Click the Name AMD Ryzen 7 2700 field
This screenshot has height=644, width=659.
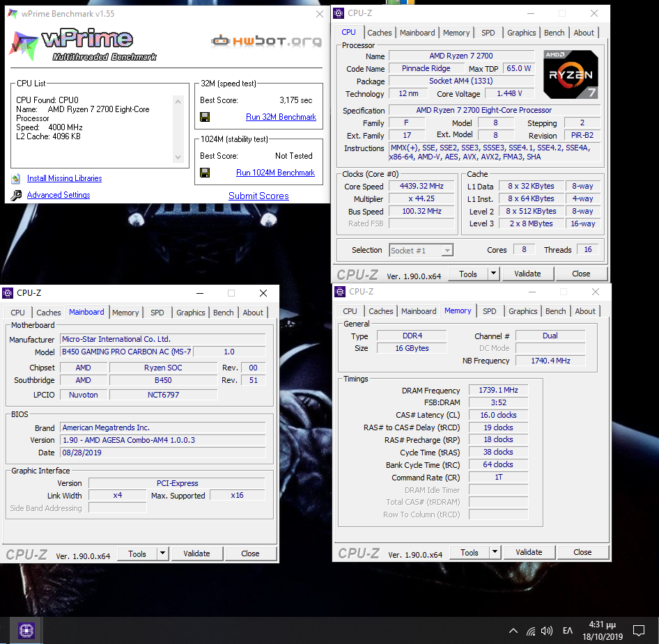point(461,56)
